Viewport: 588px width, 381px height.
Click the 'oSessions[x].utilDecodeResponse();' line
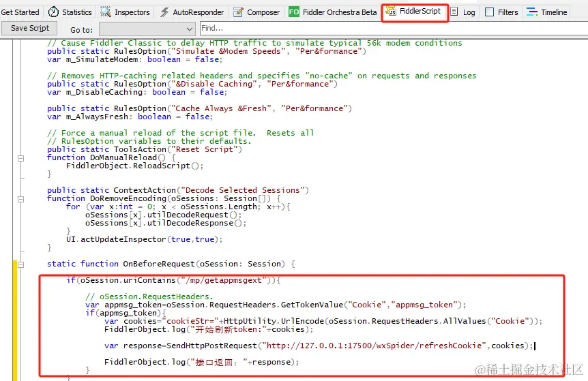click(x=166, y=223)
